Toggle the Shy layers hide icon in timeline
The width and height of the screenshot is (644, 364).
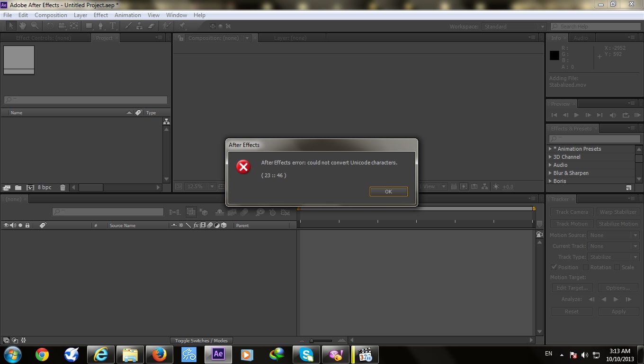click(219, 212)
